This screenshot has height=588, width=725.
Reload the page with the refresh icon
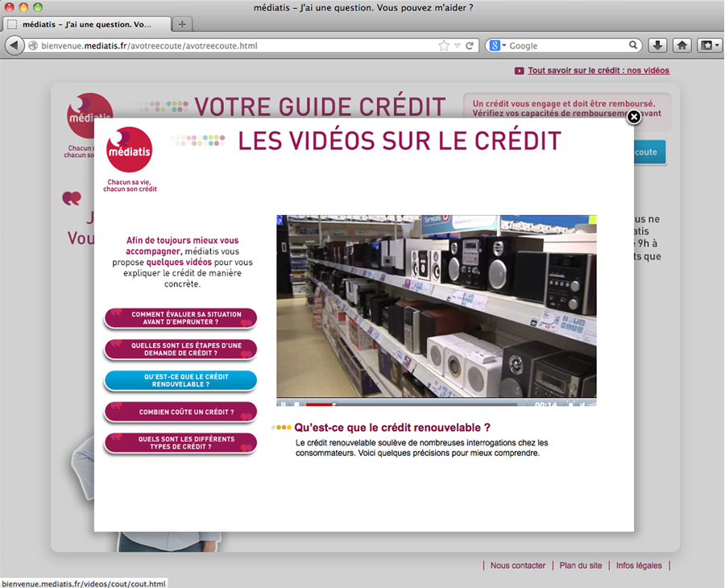[x=470, y=46]
